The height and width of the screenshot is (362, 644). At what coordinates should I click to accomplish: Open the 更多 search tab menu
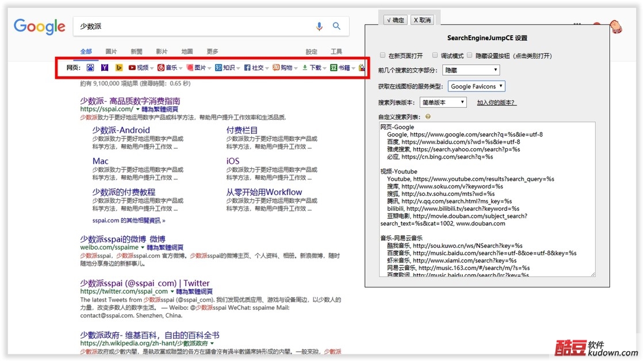coord(212,51)
